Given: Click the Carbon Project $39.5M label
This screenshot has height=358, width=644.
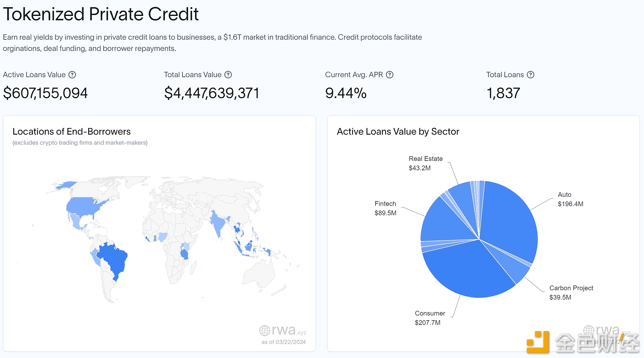Looking at the screenshot, I should pos(571,293).
